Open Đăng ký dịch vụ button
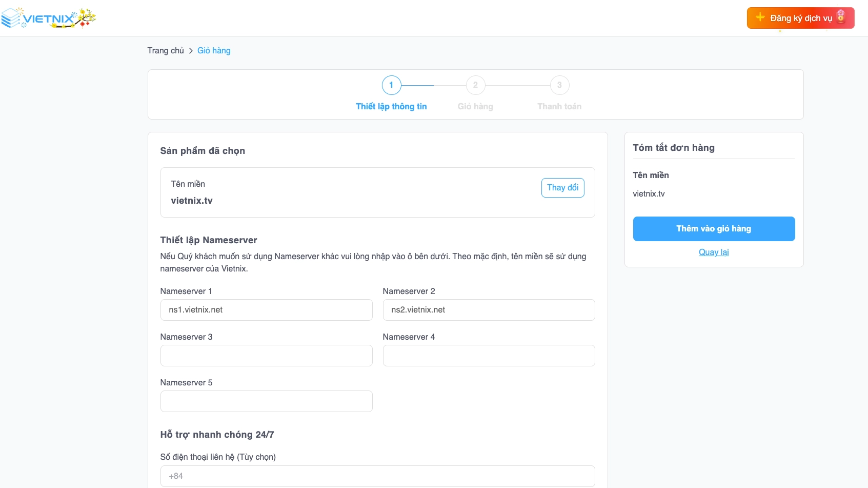This screenshot has height=488, width=868. pyautogui.click(x=800, y=18)
